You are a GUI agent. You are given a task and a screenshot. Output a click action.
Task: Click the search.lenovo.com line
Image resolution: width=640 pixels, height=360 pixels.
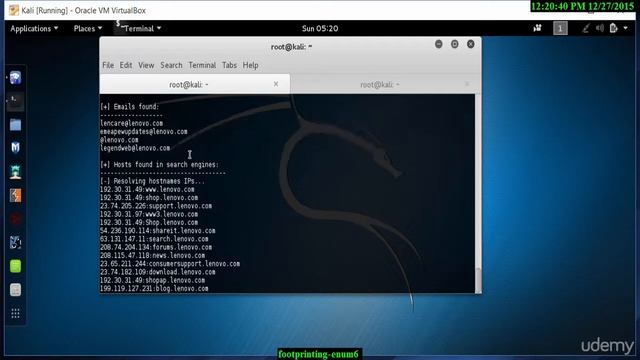tap(154, 239)
